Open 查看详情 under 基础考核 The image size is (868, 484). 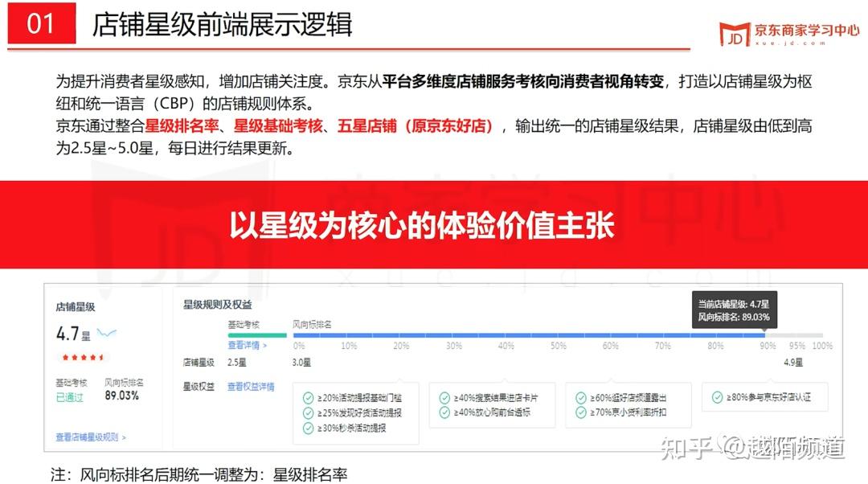point(248,345)
